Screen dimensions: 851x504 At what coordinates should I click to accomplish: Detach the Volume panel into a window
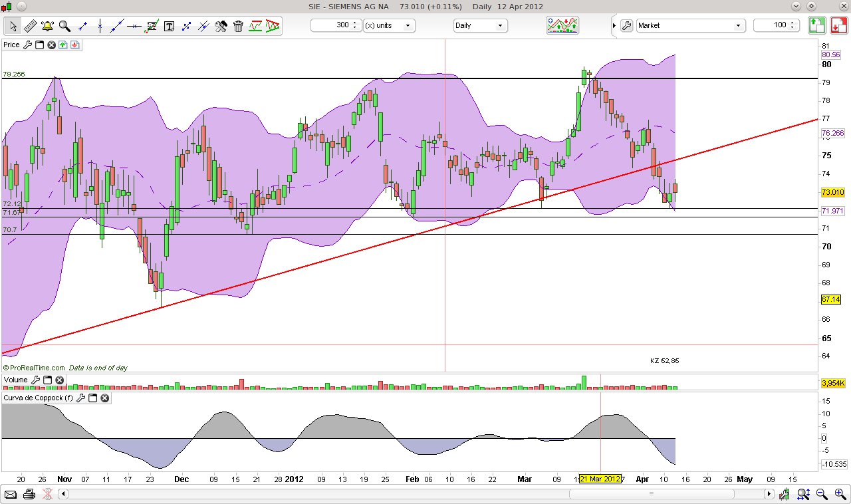tap(47, 380)
